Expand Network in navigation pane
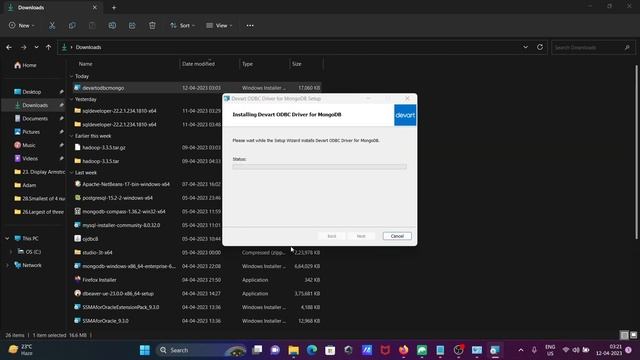640x360 pixels. click(7, 265)
